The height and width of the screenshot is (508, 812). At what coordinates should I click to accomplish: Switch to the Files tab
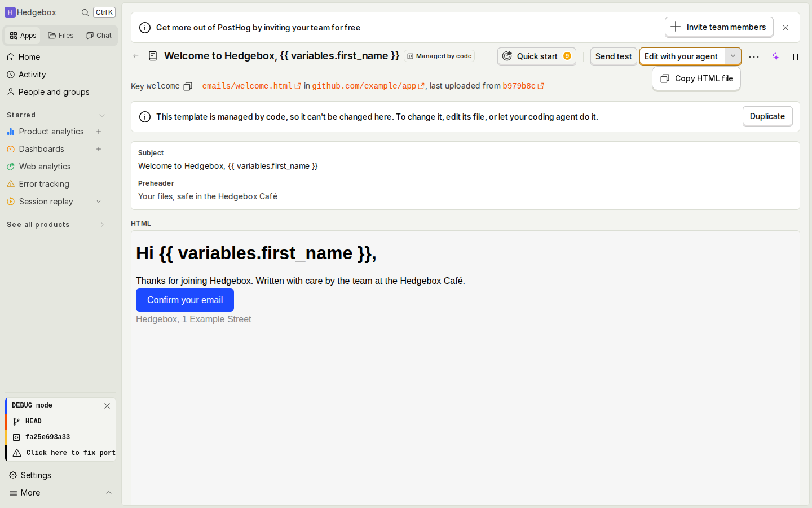point(61,36)
